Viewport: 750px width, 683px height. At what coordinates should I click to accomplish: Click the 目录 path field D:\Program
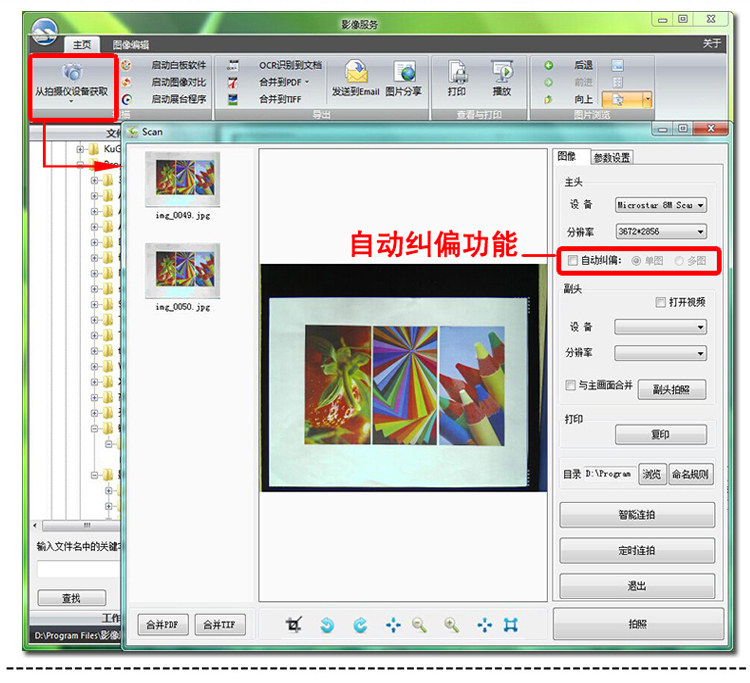609,474
